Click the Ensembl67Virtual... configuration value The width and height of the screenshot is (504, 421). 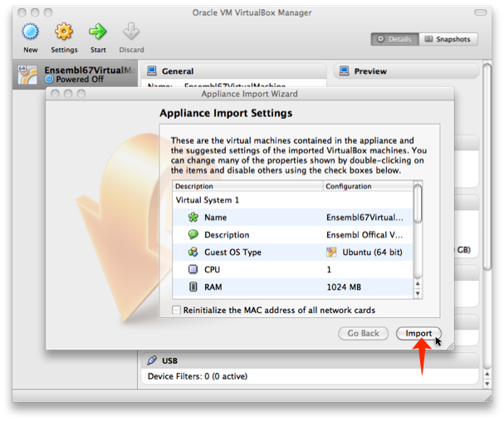pyautogui.click(x=365, y=218)
